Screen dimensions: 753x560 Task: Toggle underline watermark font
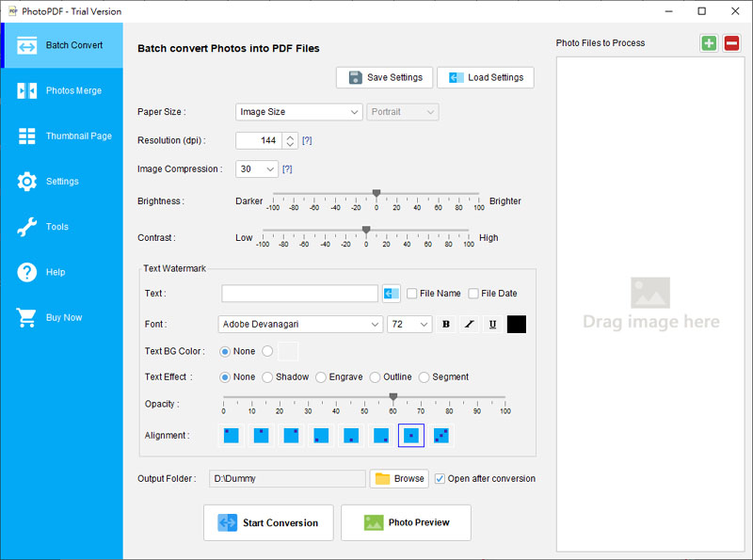click(492, 324)
